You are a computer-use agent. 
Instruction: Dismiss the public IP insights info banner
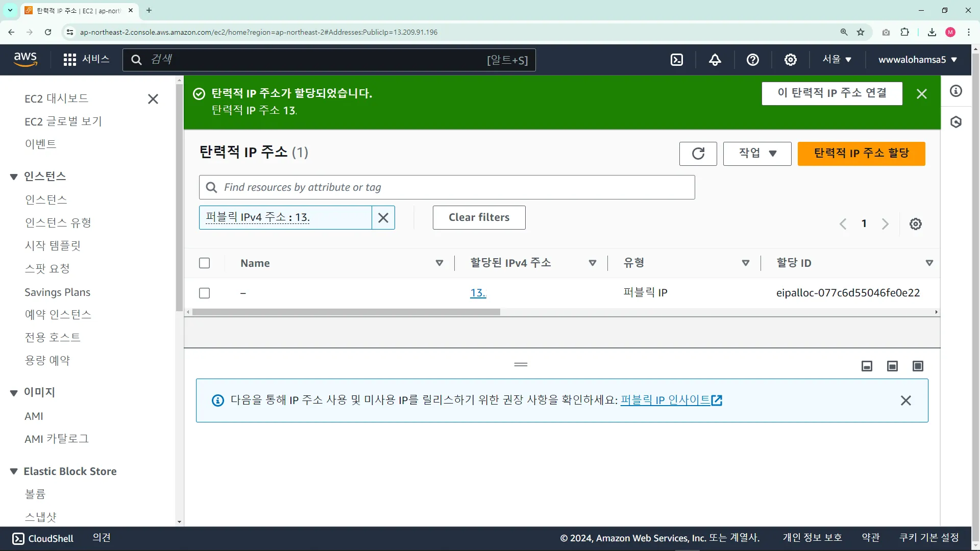(x=905, y=400)
